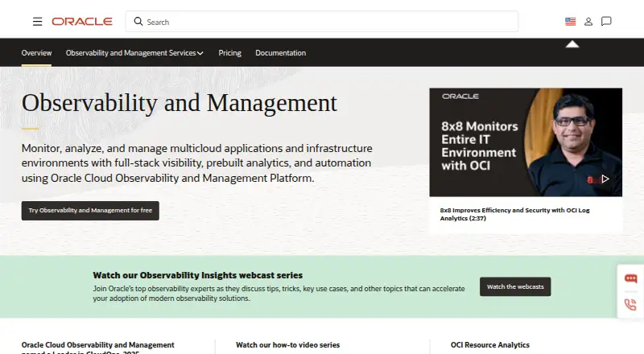644x354 pixels.
Task: Open the Pricing tab
Action: pos(229,52)
